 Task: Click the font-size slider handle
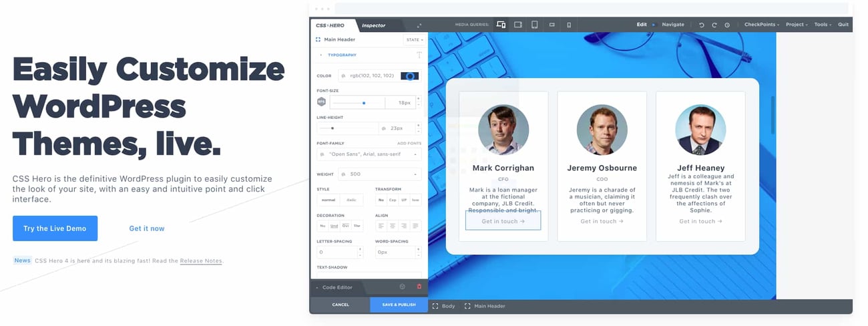coord(364,103)
